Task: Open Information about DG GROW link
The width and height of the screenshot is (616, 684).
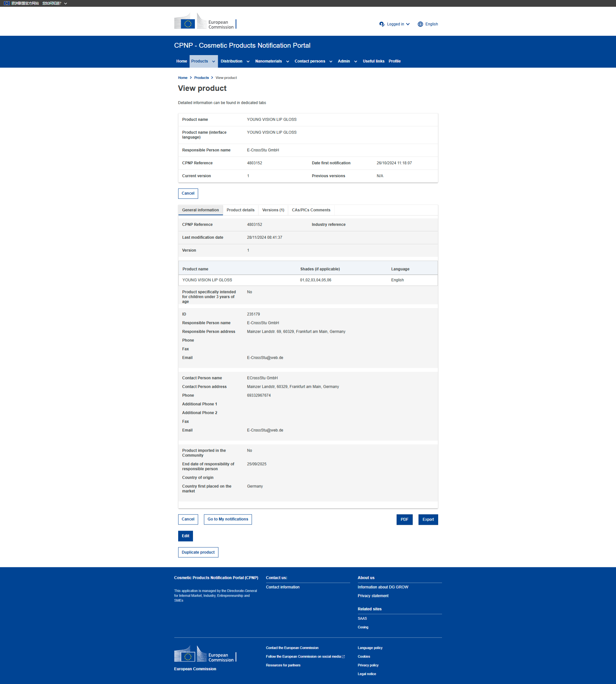Action: [383, 587]
